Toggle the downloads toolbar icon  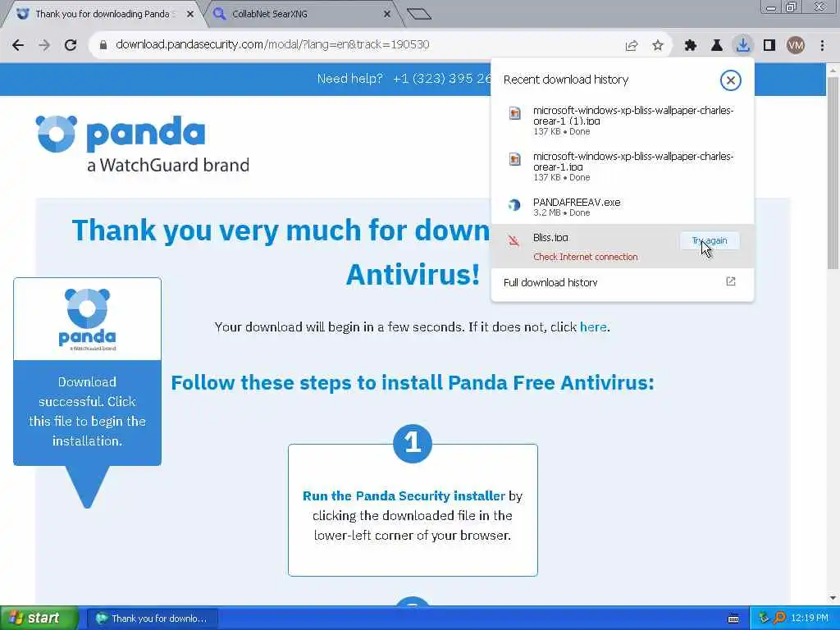743,45
